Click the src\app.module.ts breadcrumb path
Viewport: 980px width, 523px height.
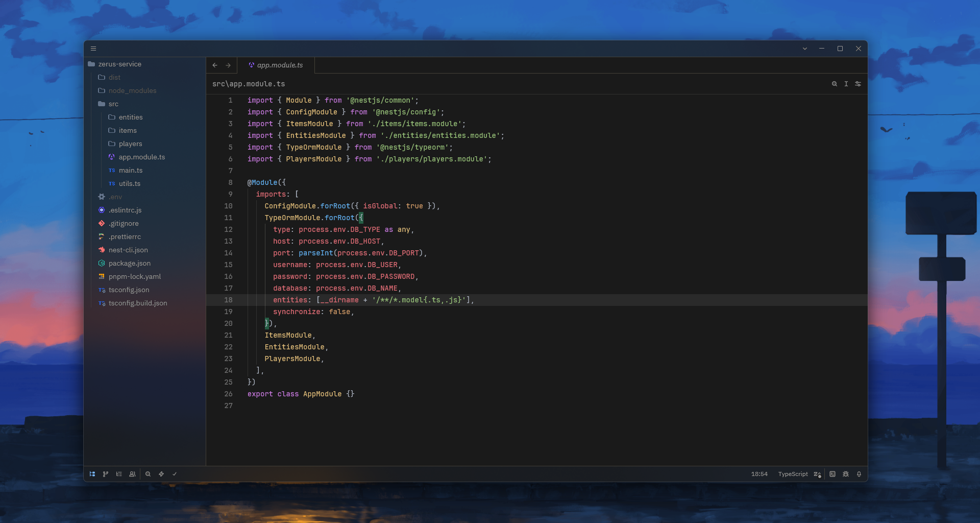[249, 84]
